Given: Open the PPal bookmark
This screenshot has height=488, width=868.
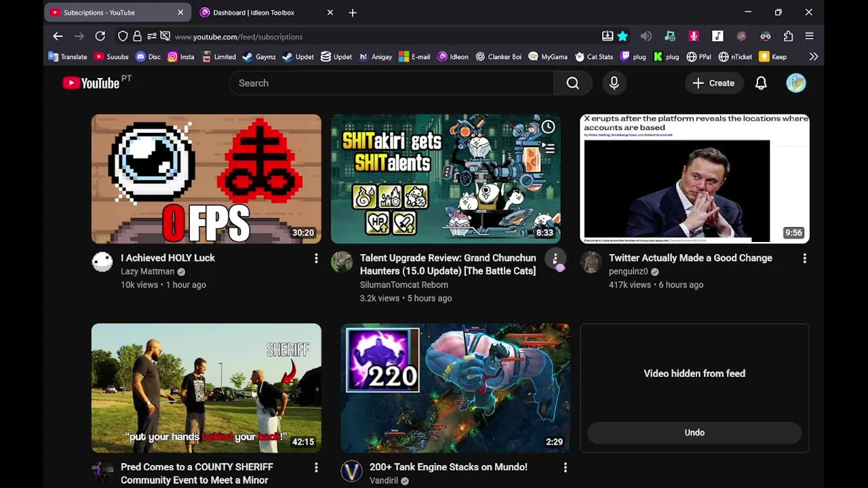Looking at the screenshot, I should (x=698, y=57).
